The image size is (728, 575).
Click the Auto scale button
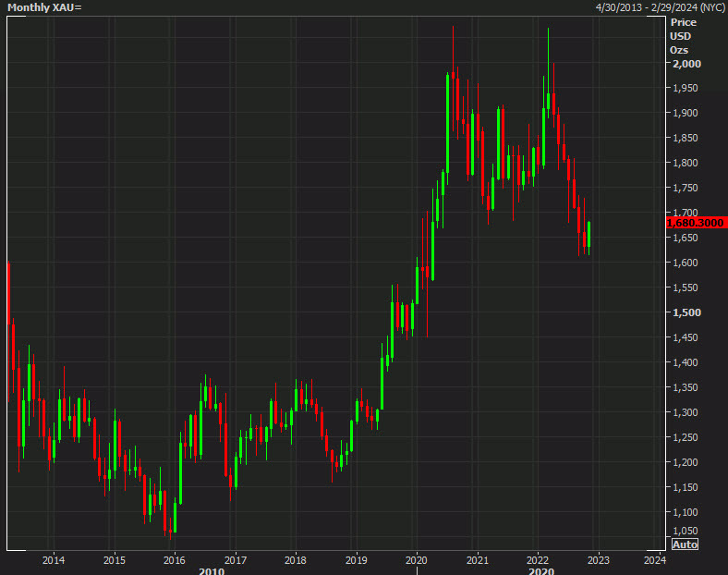pos(685,544)
